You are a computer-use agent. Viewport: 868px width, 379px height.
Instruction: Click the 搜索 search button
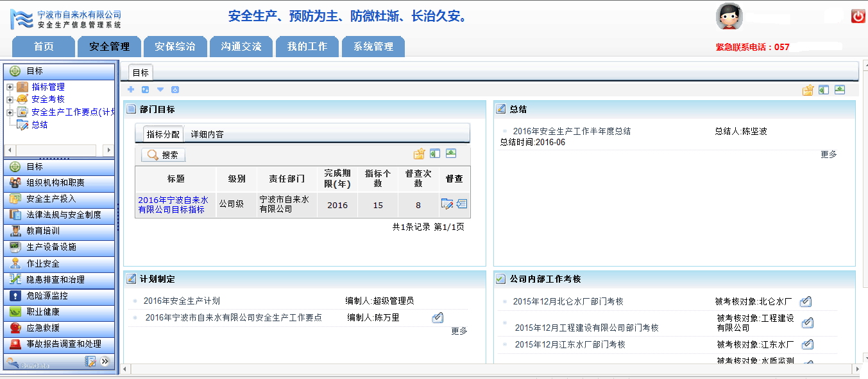coord(163,155)
